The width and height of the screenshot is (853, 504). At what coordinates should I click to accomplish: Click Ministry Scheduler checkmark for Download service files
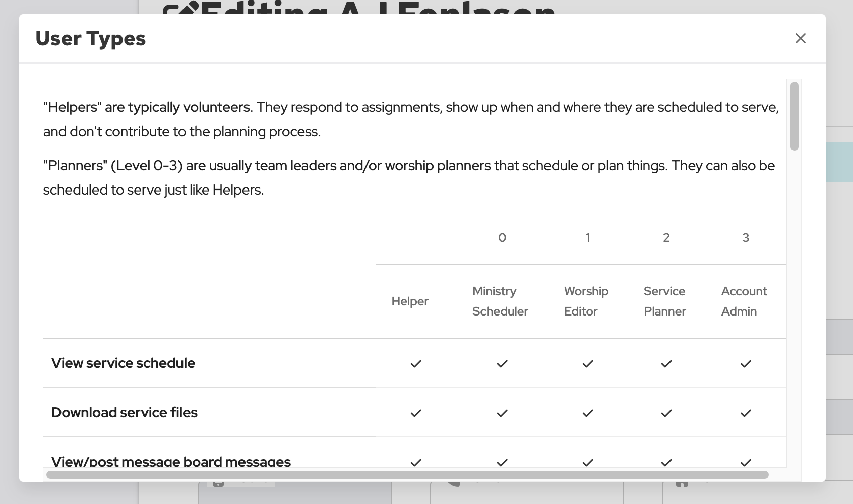click(502, 413)
